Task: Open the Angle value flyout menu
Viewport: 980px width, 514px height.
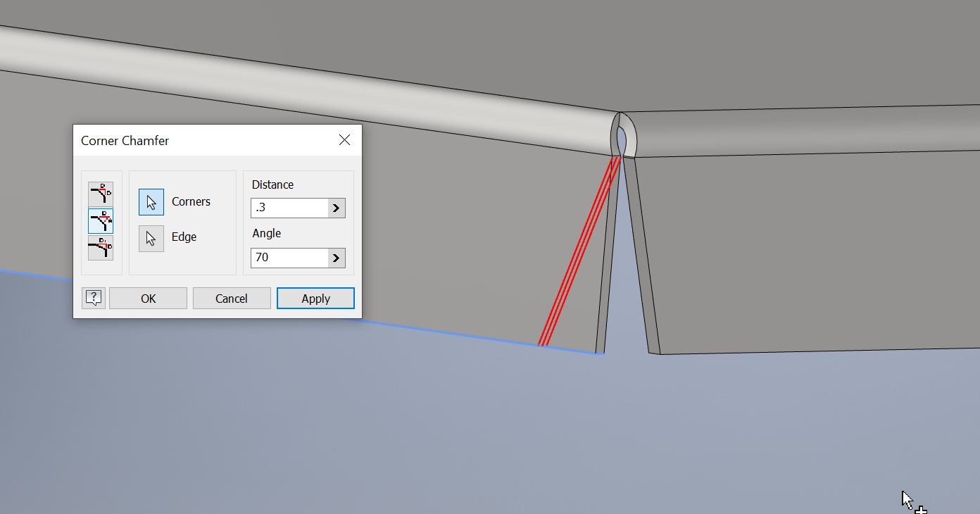Action: (336, 258)
